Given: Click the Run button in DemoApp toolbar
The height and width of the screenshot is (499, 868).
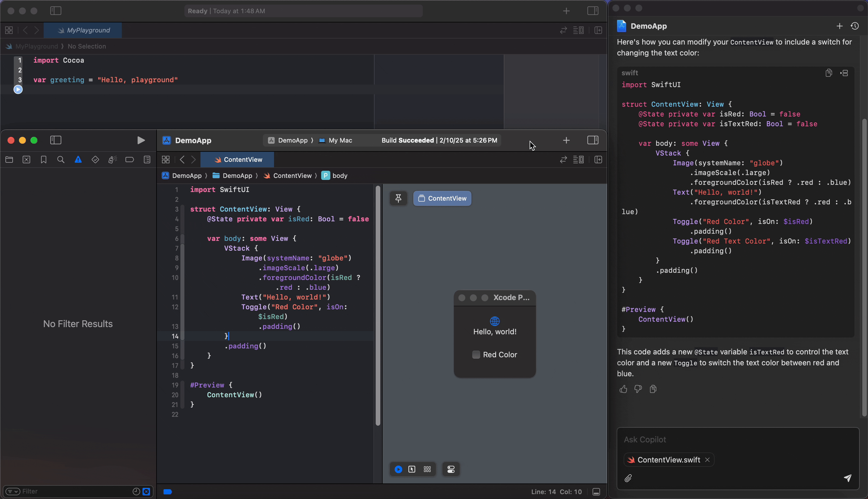Looking at the screenshot, I should (x=141, y=140).
